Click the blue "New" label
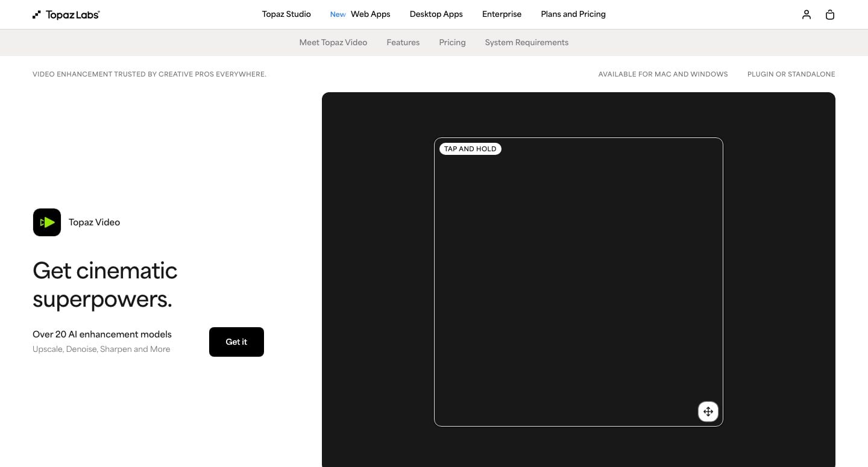This screenshot has width=868, height=467. pyautogui.click(x=338, y=14)
